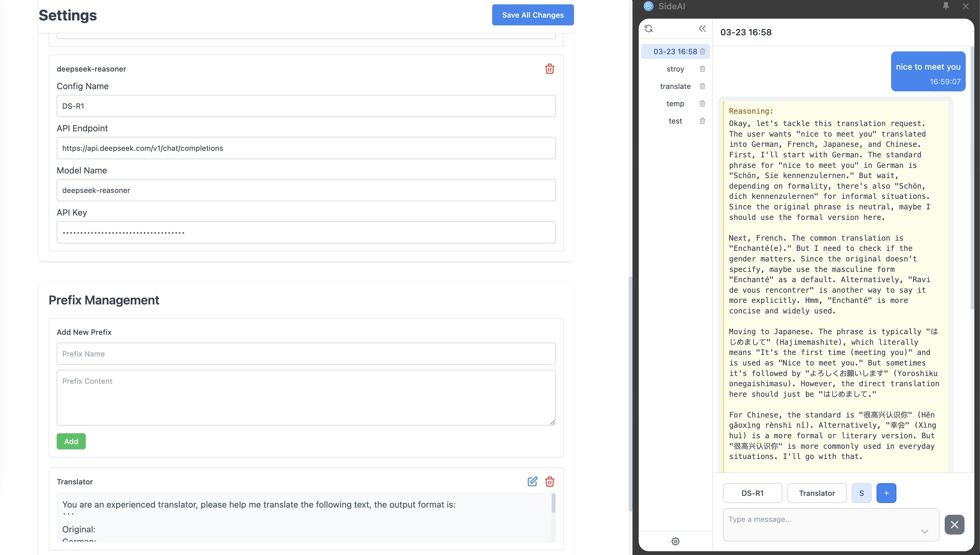Image resolution: width=980 pixels, height=555 pixels.
Task: Click Save All Changes button
Action: pos(532,15)
